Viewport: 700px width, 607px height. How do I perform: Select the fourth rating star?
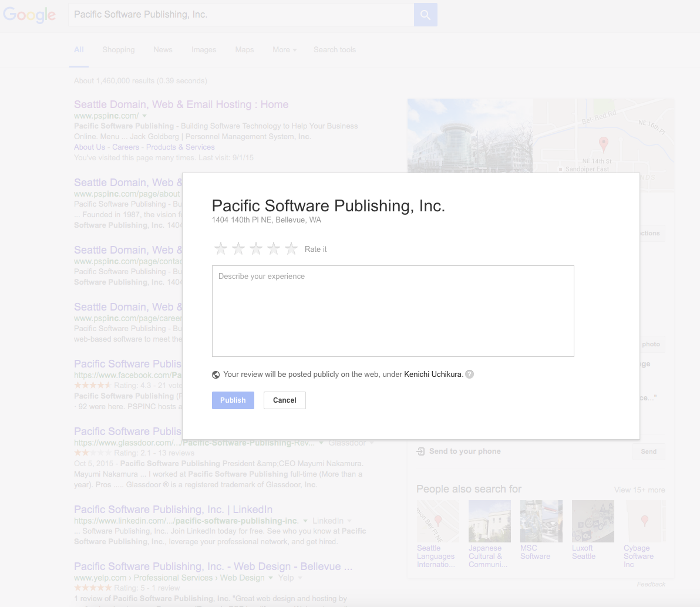click(274, 248)
